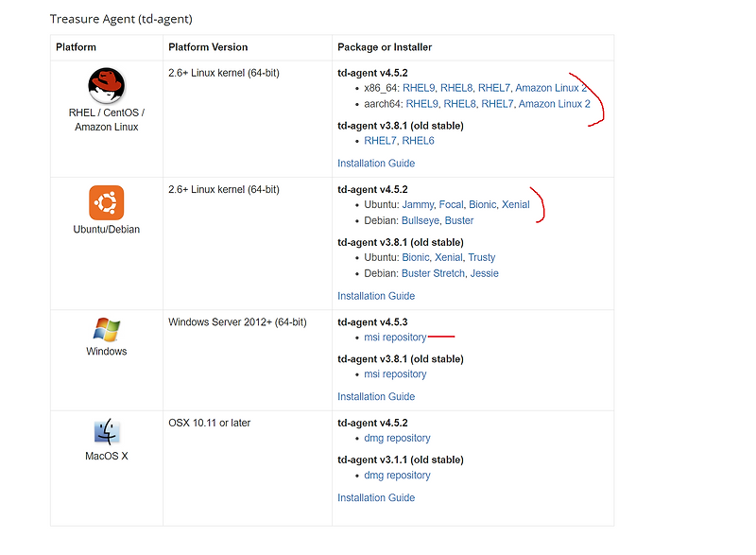Open the aarch64 RHEL7 package link
Image resolution: width=756 pixels, height=555 pixels.
tap(496, 104)
